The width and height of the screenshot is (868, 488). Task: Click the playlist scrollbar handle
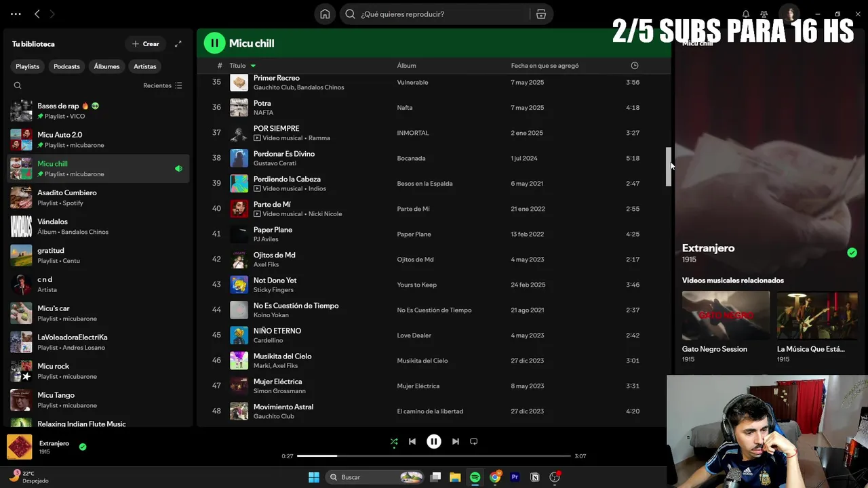[669, 167]
